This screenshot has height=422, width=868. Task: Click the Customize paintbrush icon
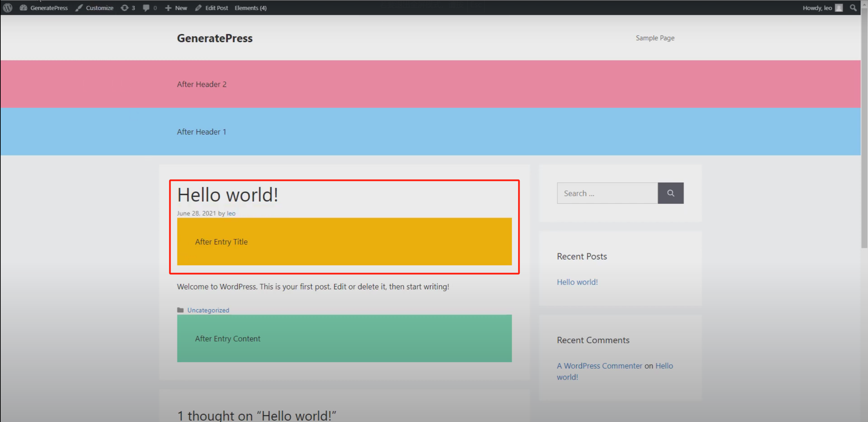pyautogui.click(x=79, y=7)
